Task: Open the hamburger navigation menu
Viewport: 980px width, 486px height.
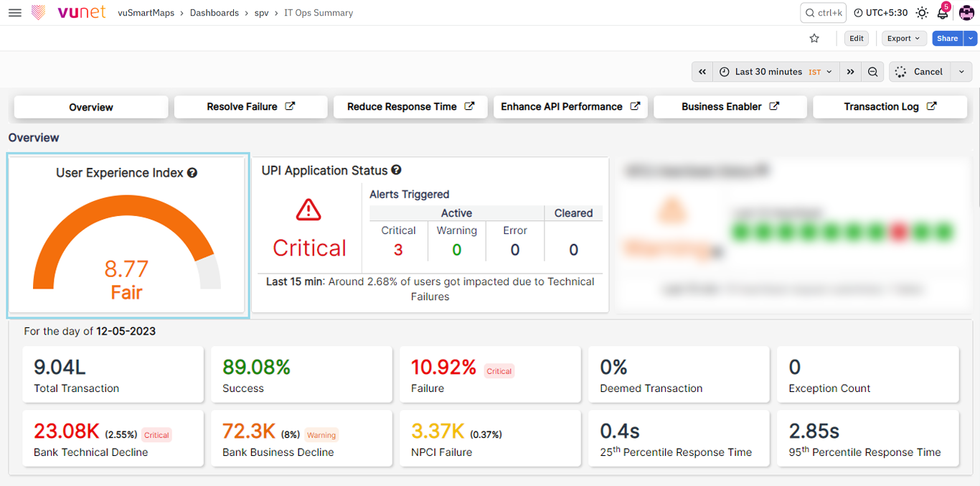Action: (x=14, y=13)
